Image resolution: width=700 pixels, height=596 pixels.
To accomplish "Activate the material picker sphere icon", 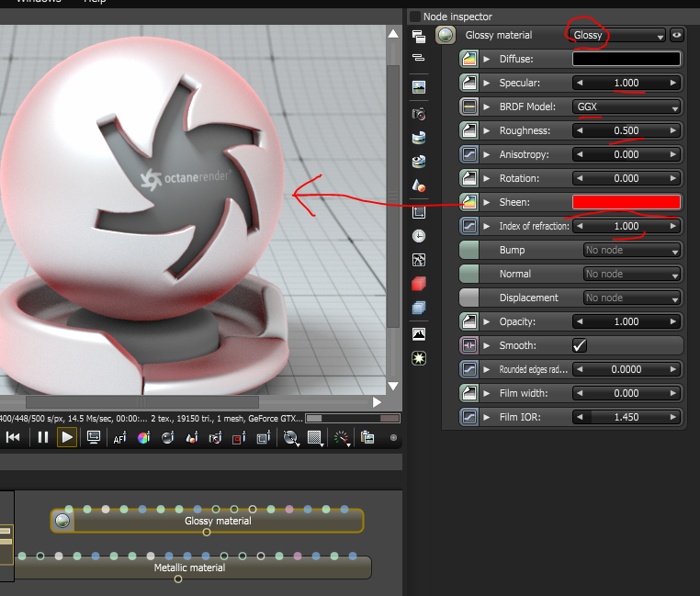I will coord(168,438).
